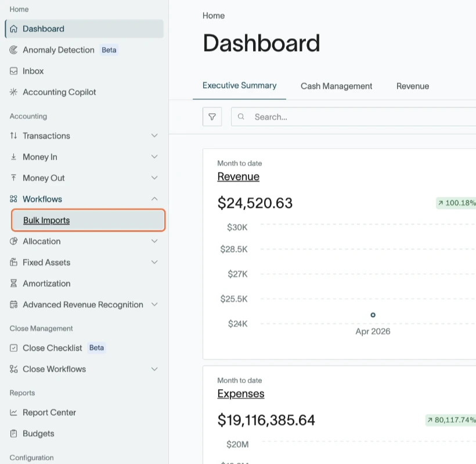Click the Report Center chart icon
The image size is (476, 464).
point(14,412)
